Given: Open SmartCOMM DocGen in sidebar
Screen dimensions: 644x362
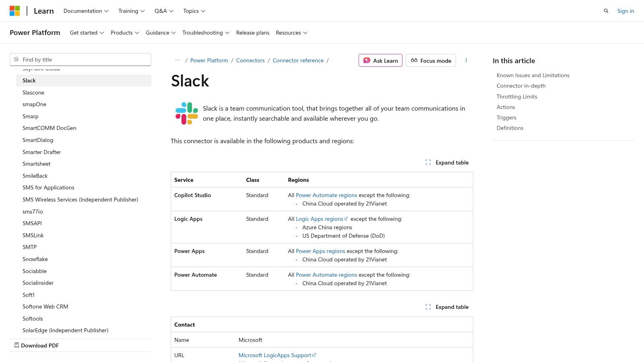Looking at the screenshot, I should pyautogui.click(x=50, y=128).
